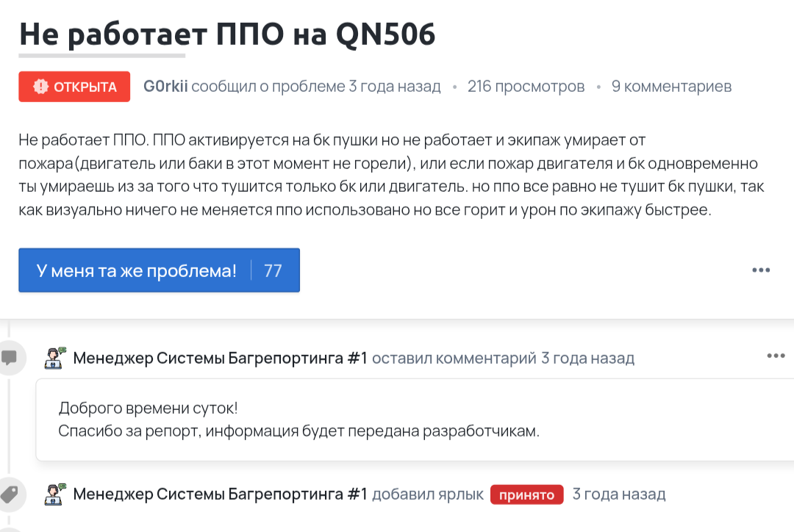Jump to the '9 комментариев' section
The width and height of the screenshot is (794, 532).
[671, 87]
